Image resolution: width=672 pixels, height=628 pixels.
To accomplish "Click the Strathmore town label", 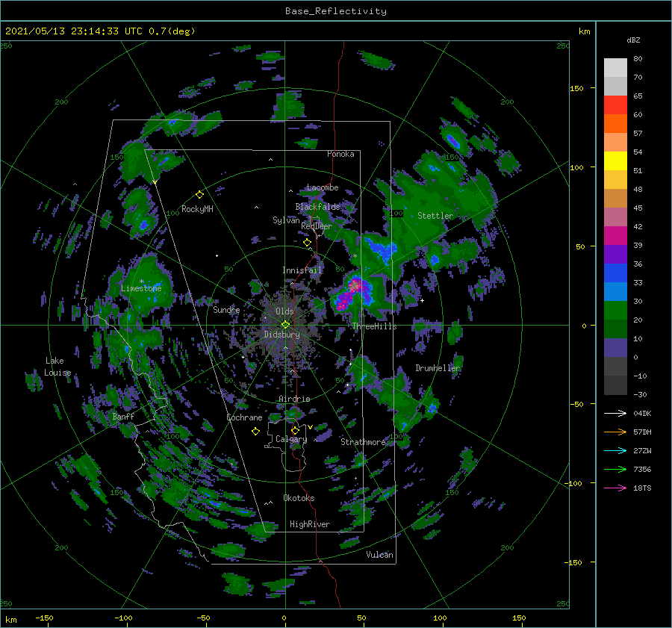I will (x=363, y=442).
